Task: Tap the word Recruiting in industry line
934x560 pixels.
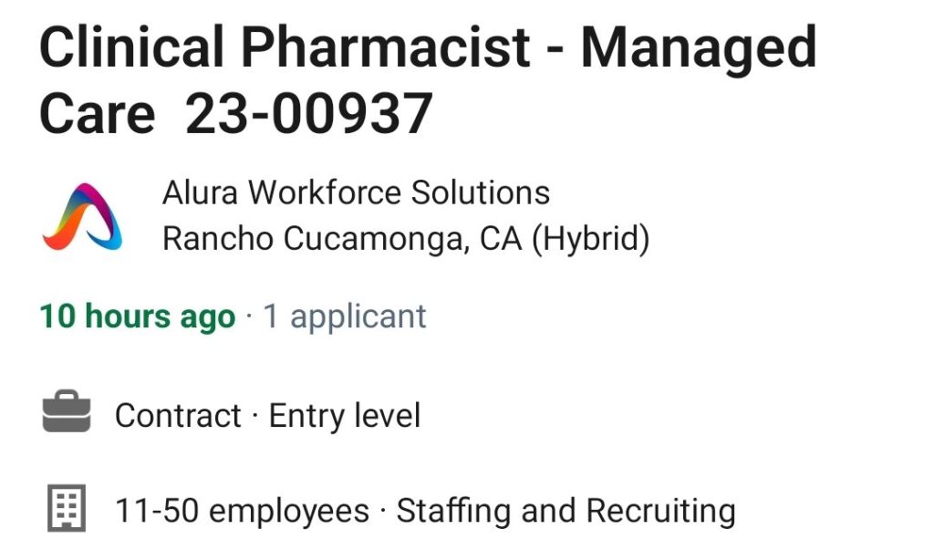Action: point(661,511)
